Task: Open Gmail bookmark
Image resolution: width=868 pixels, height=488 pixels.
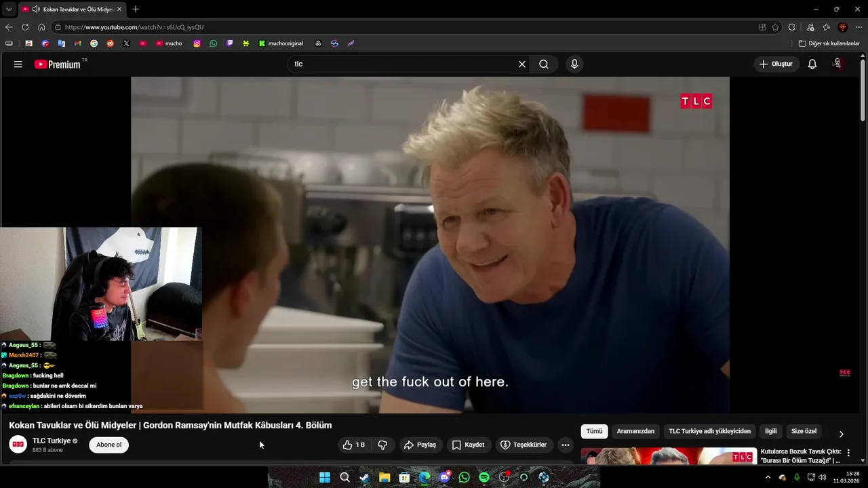Action: 77,43
